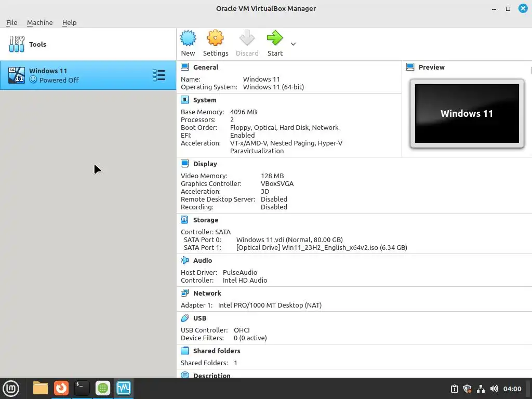Open VM Settings via gear icon
This screenshot has height=399, width=532.
[x=216, y=38]
